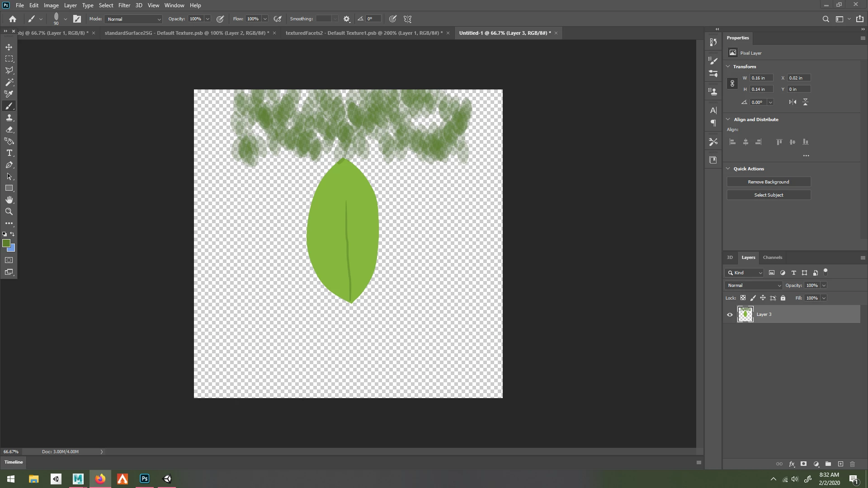Select the Hand tool
This screenshot has width=868, height=488.
[9, 200]
